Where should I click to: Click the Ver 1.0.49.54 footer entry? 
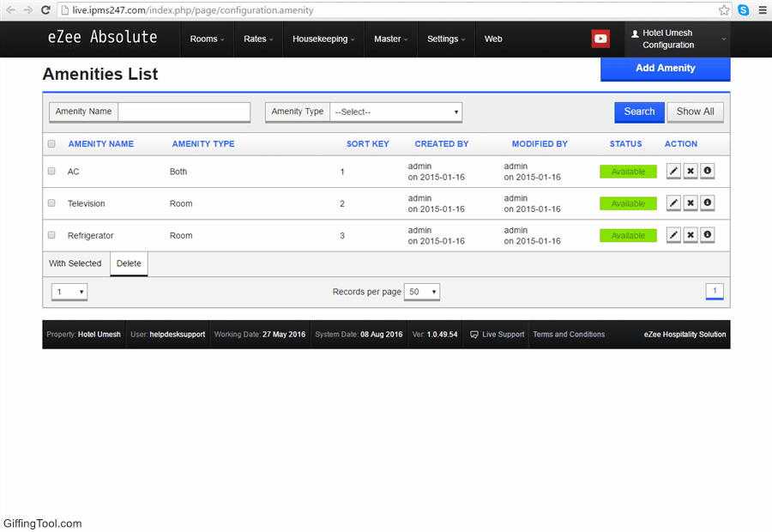pyautogui.click(x=435, y=335)
